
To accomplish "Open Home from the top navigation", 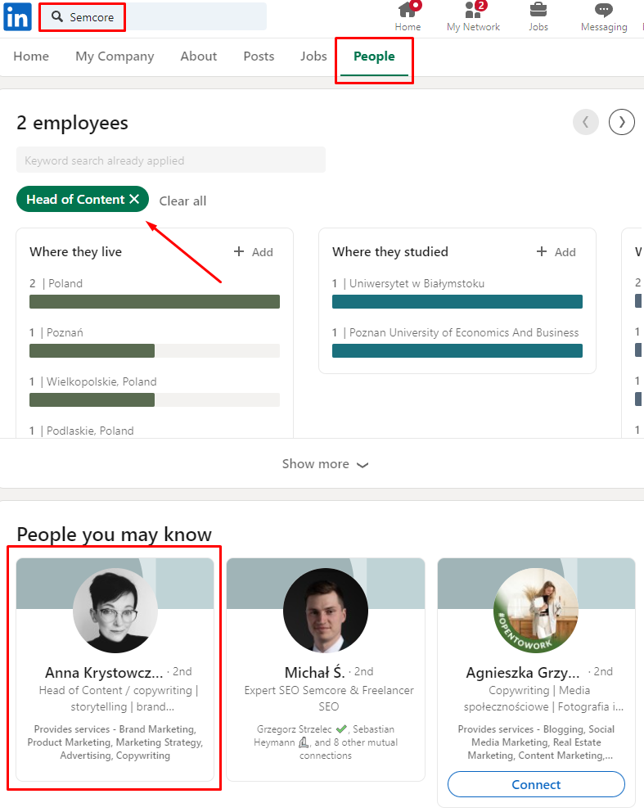I will pyautogui.click(x=408, y=17).
